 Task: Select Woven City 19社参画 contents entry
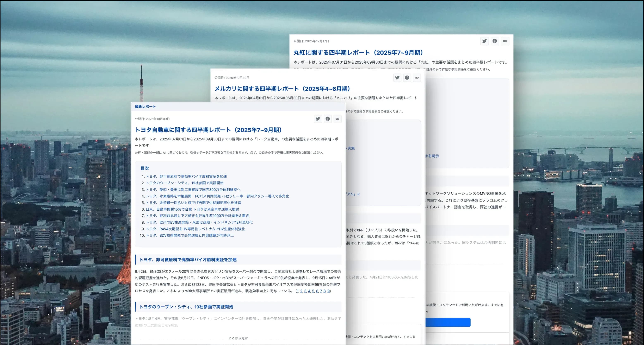pos(185,183)
